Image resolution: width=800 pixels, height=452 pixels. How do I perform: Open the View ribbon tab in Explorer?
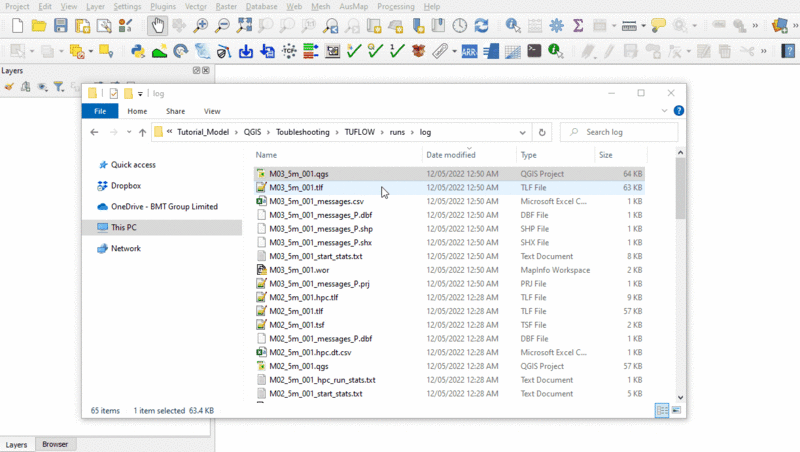coord(212,111)
